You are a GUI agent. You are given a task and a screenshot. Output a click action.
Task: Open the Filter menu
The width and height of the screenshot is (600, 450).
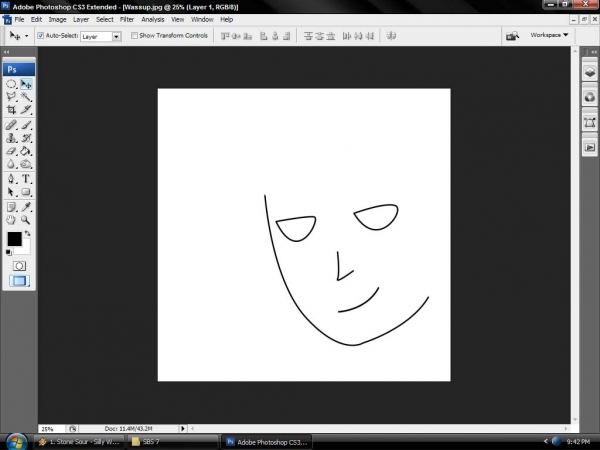(127, 20)
